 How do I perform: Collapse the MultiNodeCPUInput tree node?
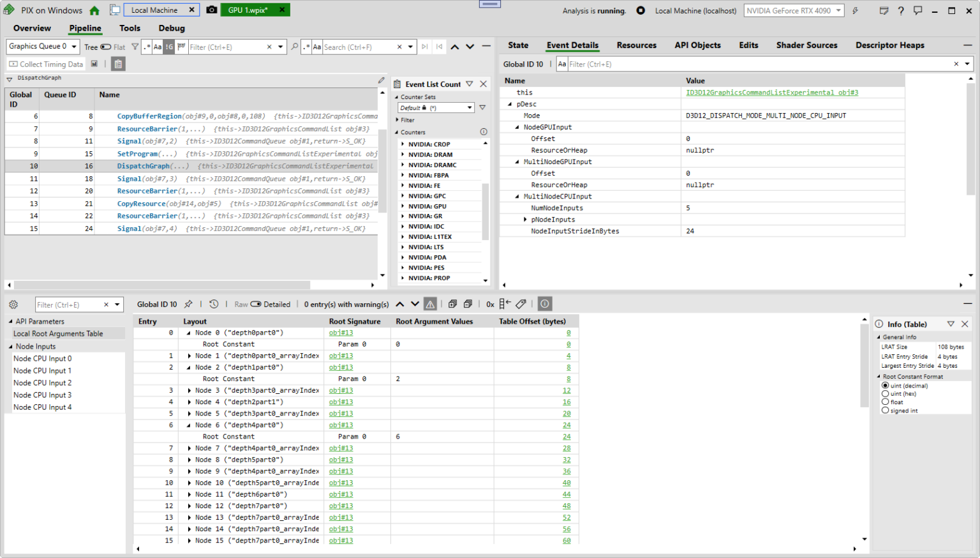point(516,196)
